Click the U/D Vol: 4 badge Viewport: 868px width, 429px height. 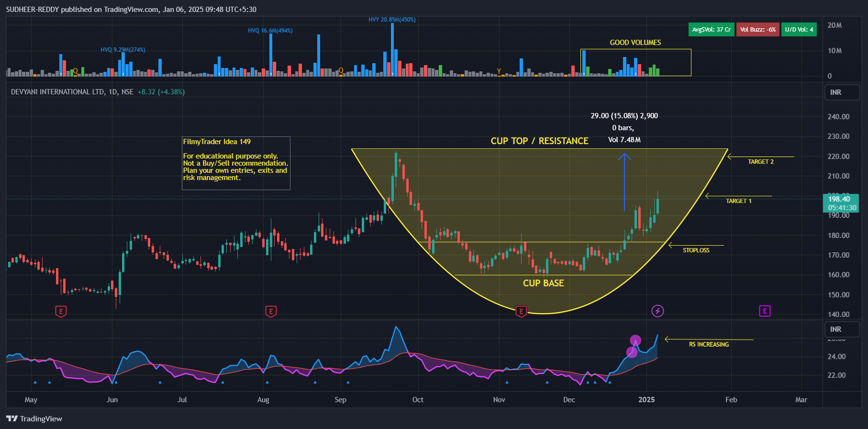[x=799, y=30]
